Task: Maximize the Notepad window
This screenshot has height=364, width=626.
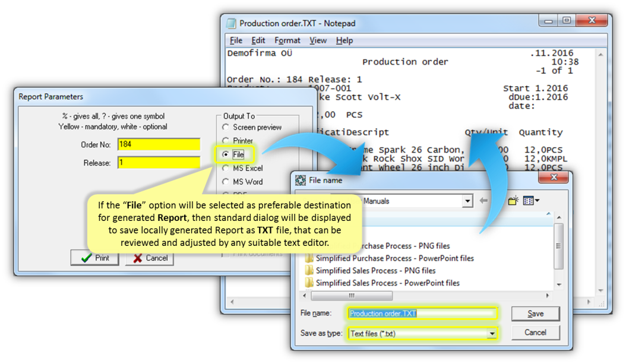Action: point(567,20)
